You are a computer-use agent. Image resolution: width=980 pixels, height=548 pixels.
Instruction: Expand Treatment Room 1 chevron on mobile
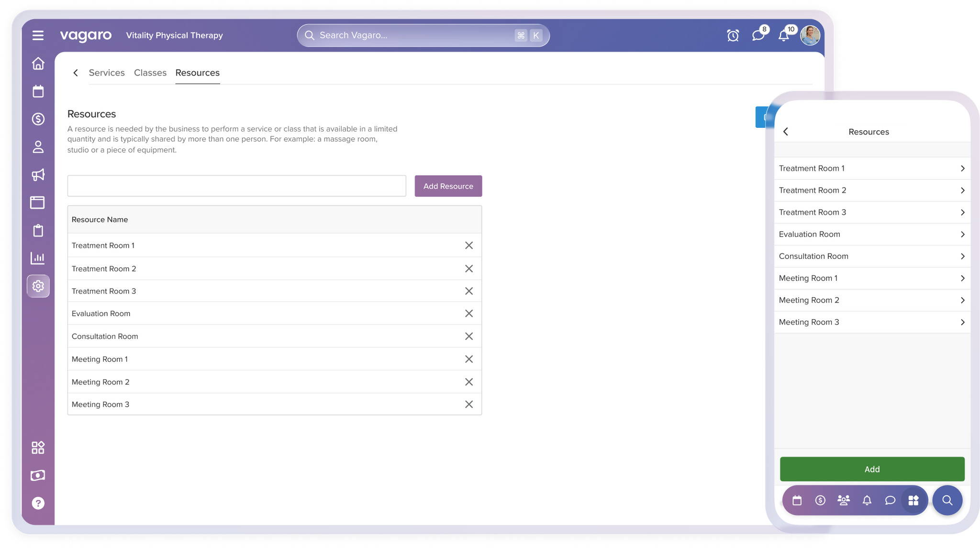[x=962, y=168]
